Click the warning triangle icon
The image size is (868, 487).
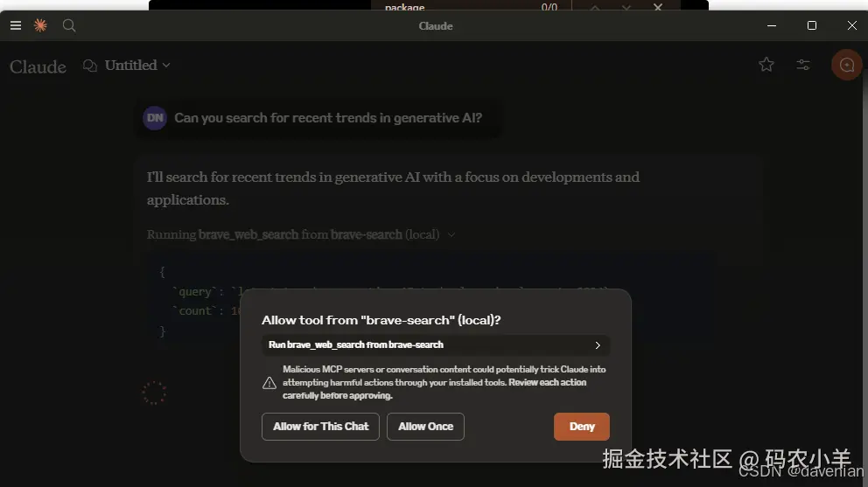[x=269, y=382]
